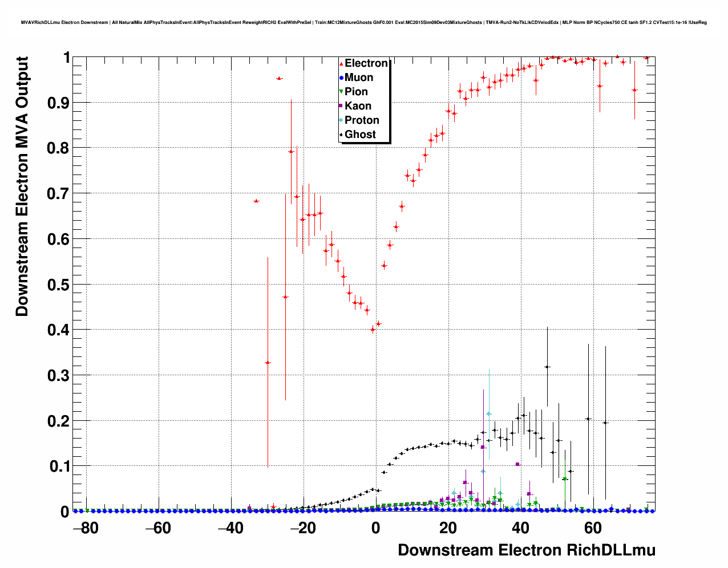Image resolution: width=728 pixels, height=568 pixels.
Task: Click the plot title text at top
Action: (x=363, y=22)
